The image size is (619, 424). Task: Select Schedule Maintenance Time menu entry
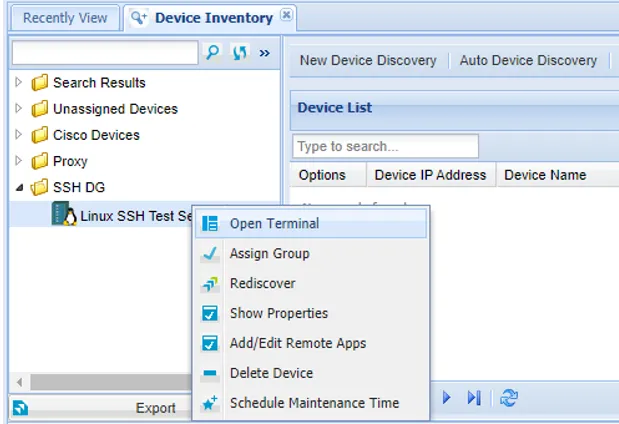coord(311,403)
